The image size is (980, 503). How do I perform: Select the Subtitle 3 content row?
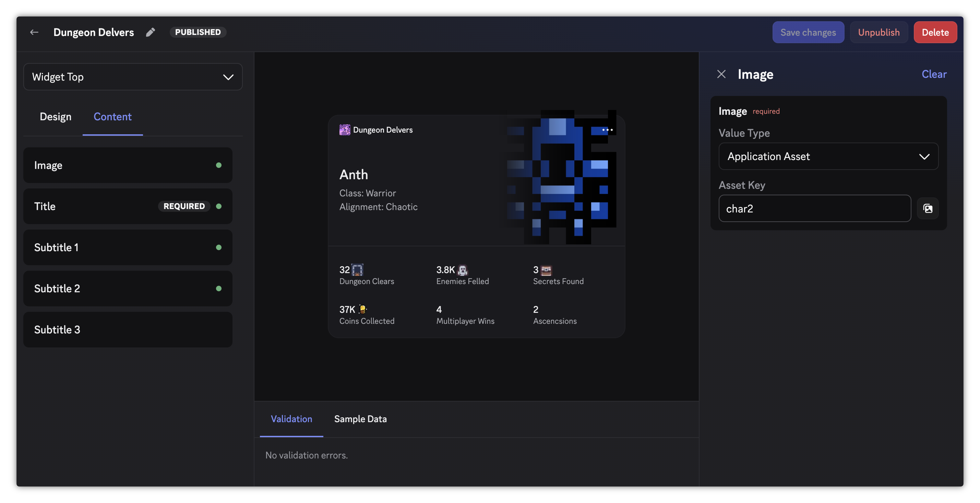pos(128,329)
